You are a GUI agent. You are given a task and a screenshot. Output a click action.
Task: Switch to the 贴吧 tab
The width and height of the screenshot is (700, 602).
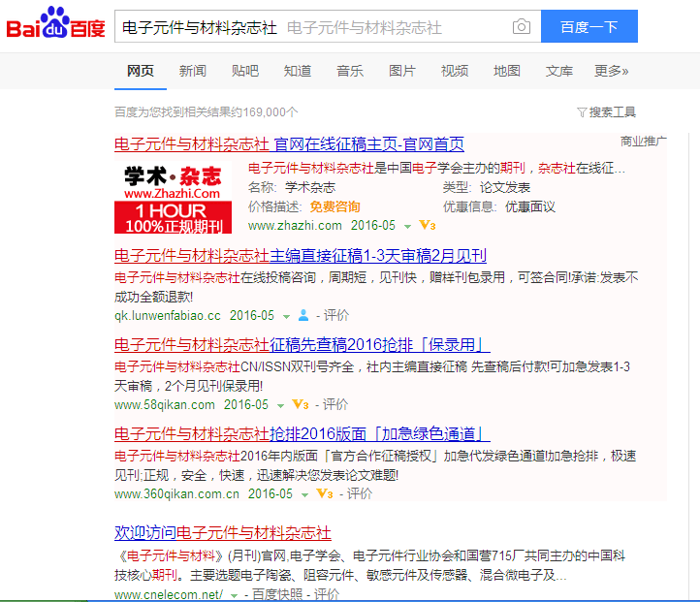[245, 71]
